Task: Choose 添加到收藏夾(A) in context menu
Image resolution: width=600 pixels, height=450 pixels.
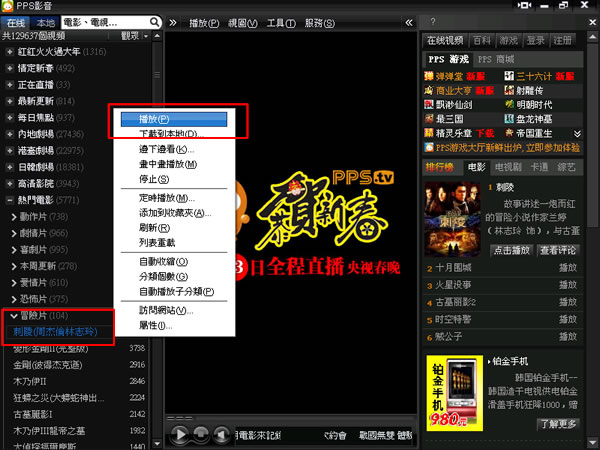Action: pyautogui.click(x=174, y=213)
